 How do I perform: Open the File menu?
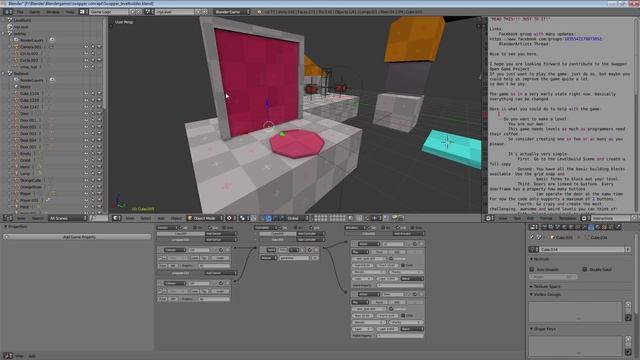[x=20, y=12]
